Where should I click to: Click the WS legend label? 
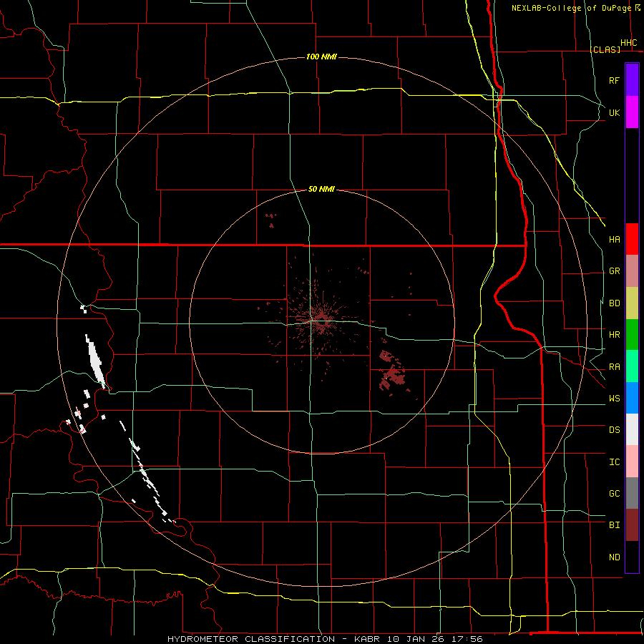click(614, 399)
